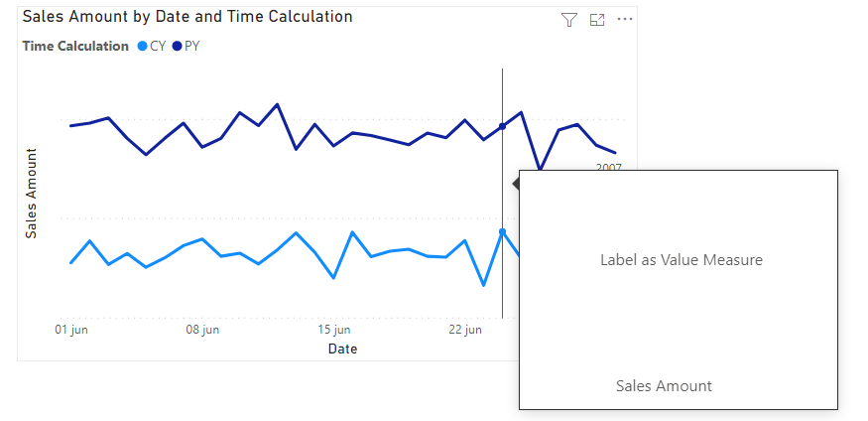Image resolution: width=868 pixels, height=421 pixels.
Task: Select highlighted PY data point marker
Action: [x=502, y=126]
